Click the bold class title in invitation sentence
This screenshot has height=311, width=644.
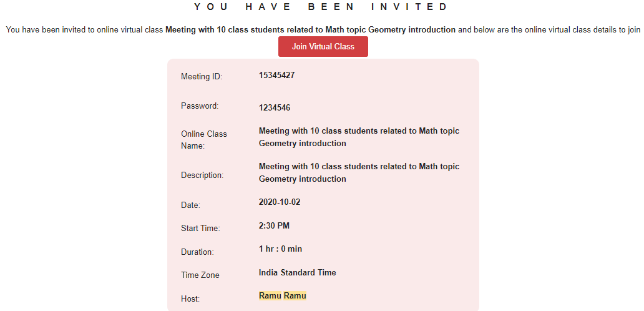[x=310, y=29]
